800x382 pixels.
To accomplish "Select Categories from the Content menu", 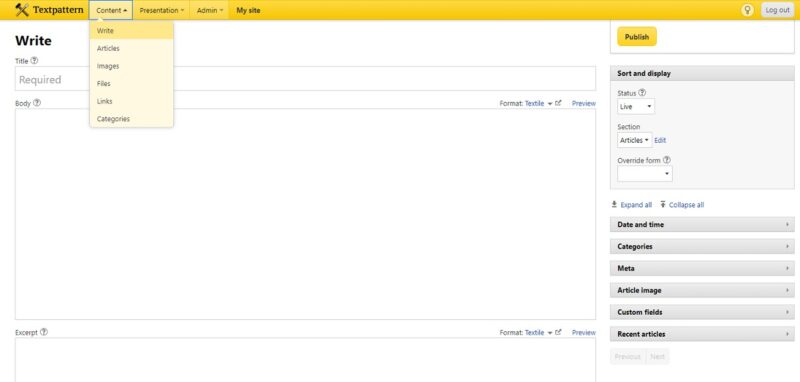I will click(132, 119).
